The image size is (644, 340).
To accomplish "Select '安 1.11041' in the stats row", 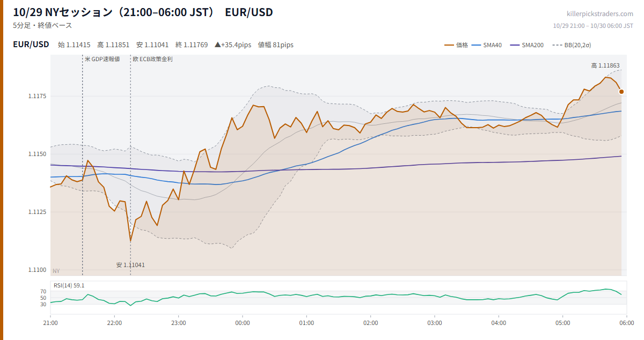I will coord(152,45).
